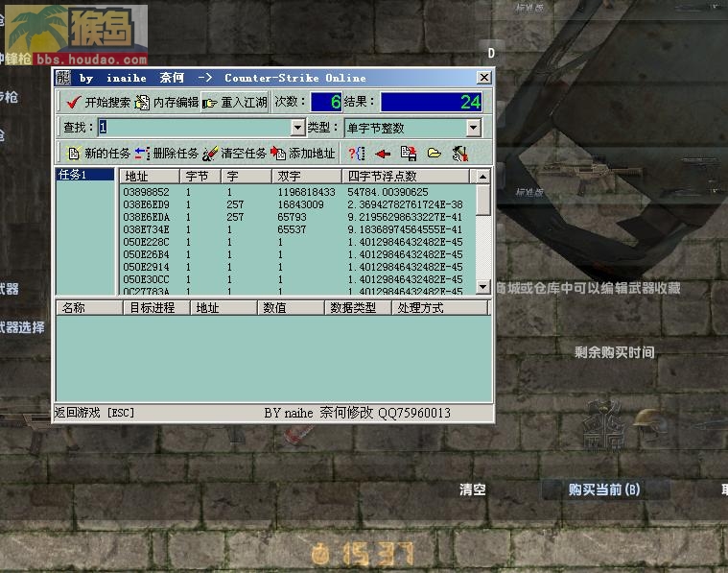
Task: Click 返回游戏 [ESC] in status bar
Action: 94,413
